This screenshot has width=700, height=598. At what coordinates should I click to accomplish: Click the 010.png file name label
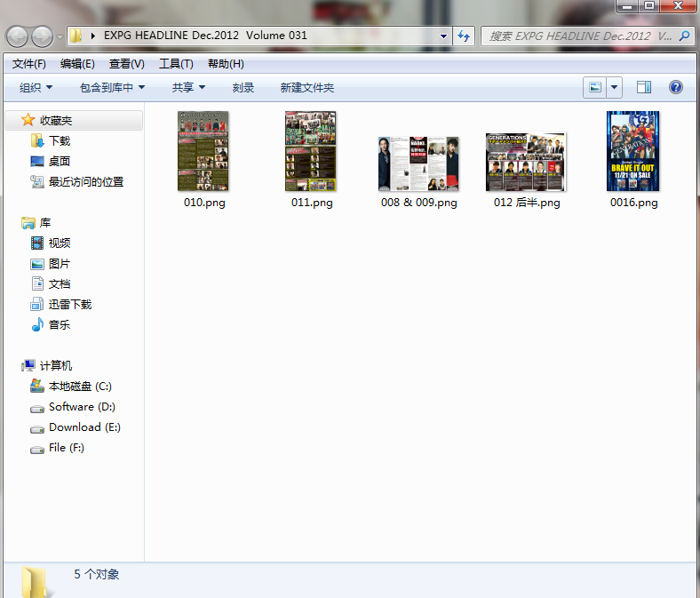(204, 203)
